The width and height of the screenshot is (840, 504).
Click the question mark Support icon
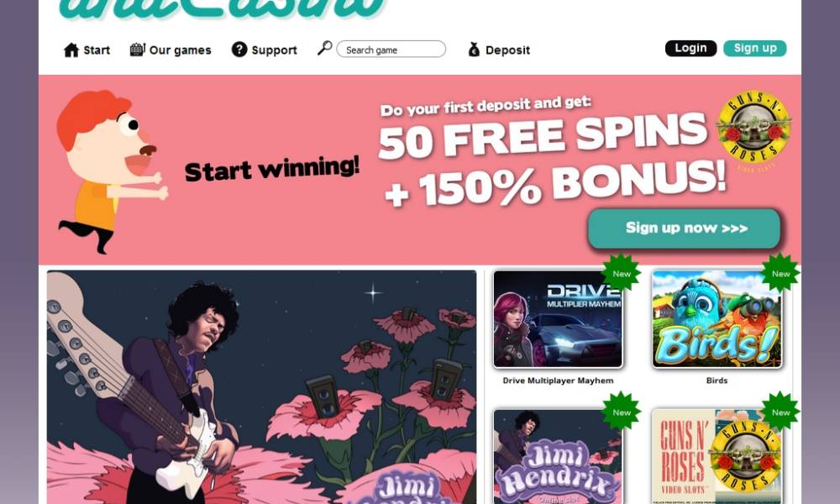239,50
